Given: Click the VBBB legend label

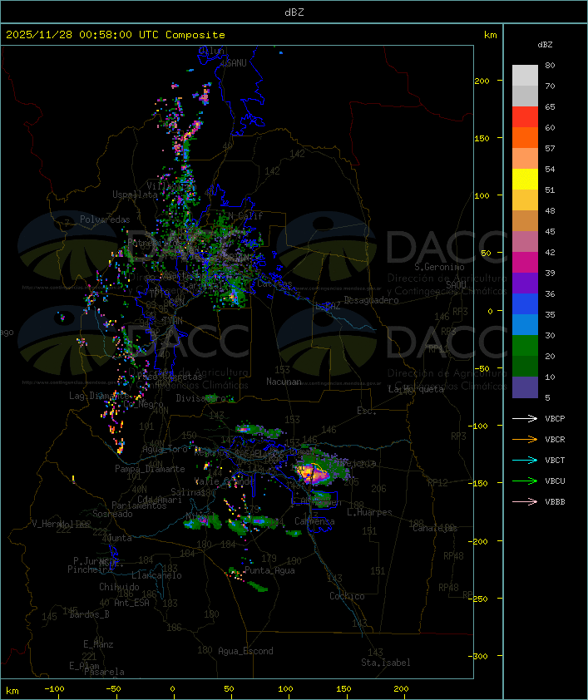Looking at the screenshot, I should click(x=555, y=501).
